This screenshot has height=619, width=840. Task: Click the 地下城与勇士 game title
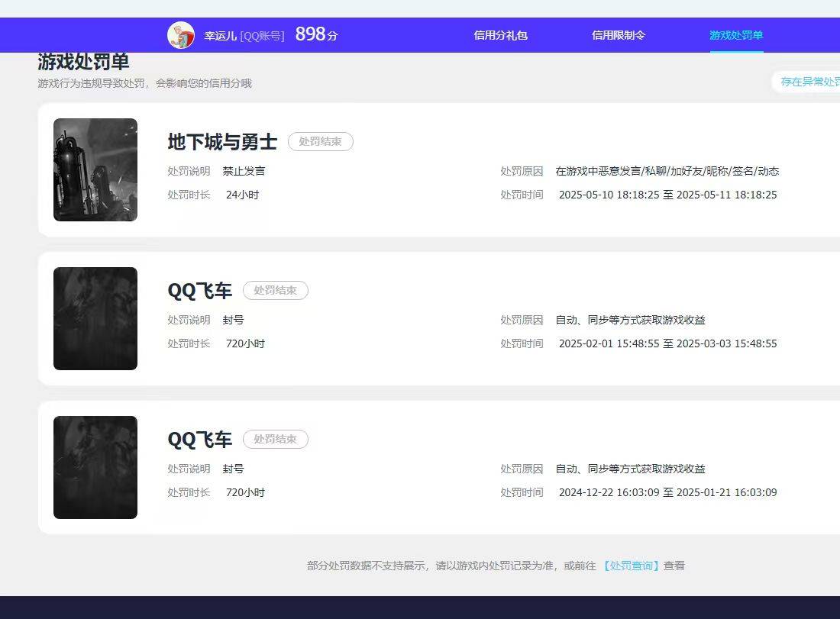(x=222, y=142)
